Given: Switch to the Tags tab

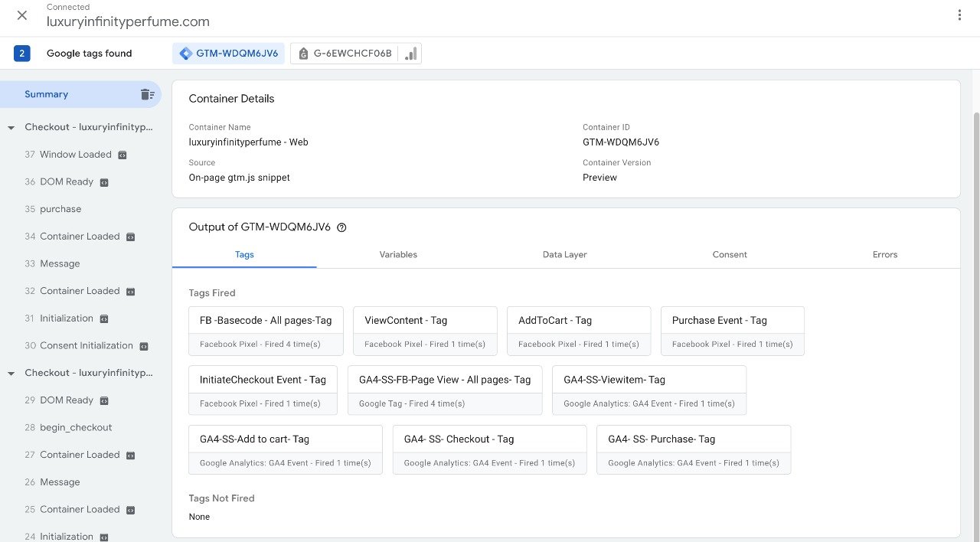Looking at the screenshot, I should (x=244, y=255).
